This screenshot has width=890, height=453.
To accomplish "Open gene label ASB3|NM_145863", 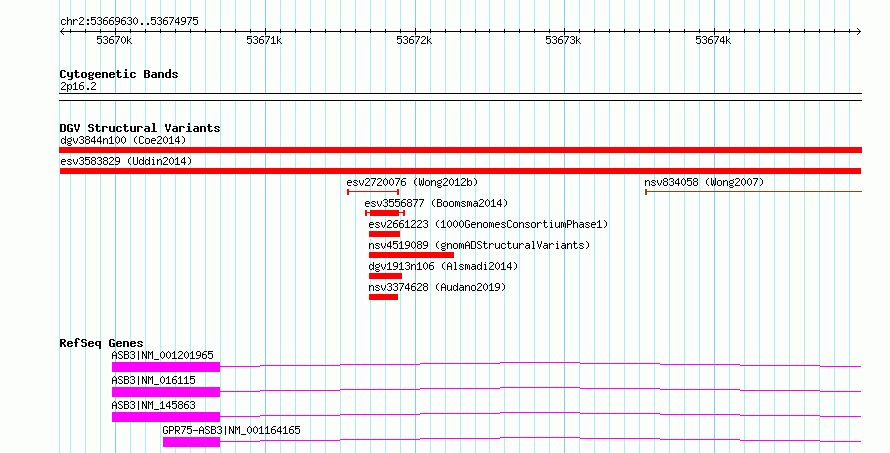I will coord(153,405).
